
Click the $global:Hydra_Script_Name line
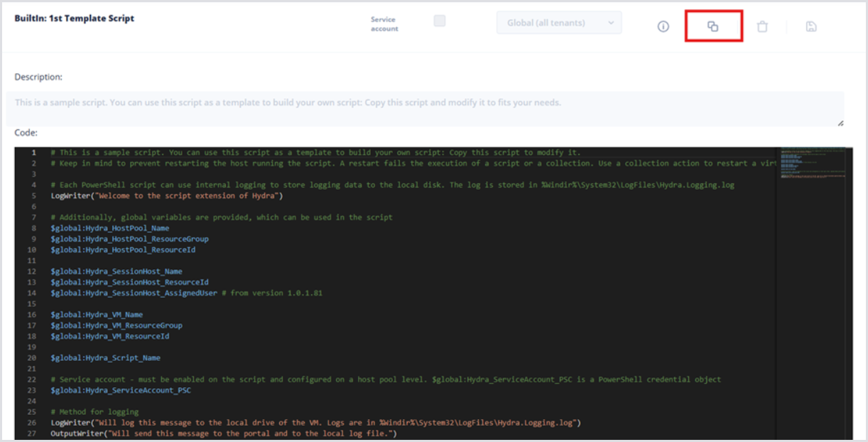[105, 358]
